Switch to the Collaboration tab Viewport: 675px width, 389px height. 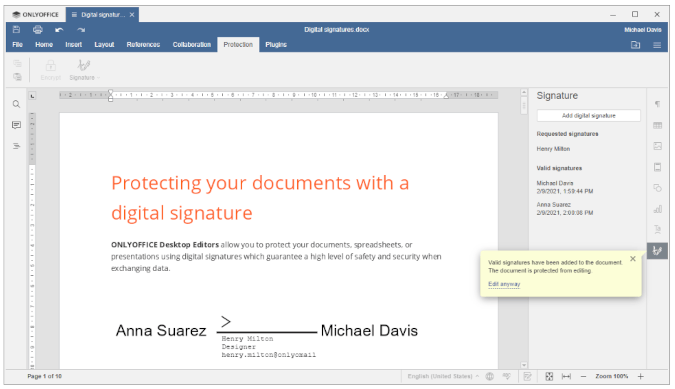coord(192,44)
